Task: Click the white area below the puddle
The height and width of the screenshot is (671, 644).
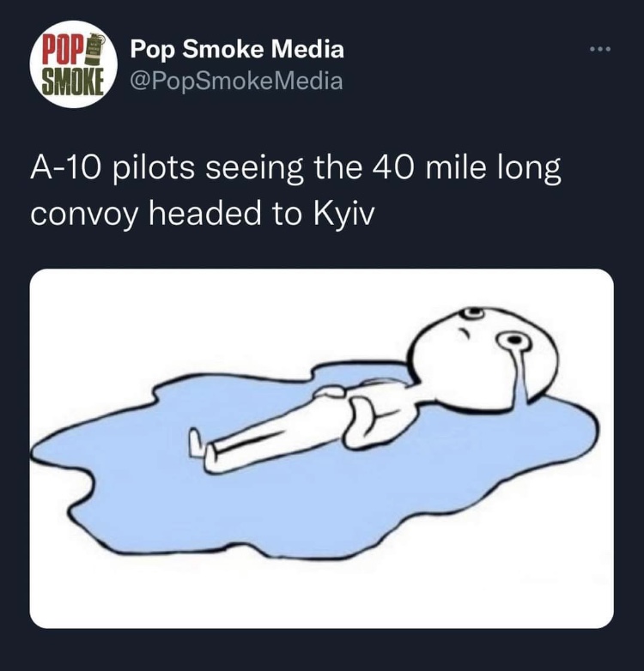Action: 321,595
